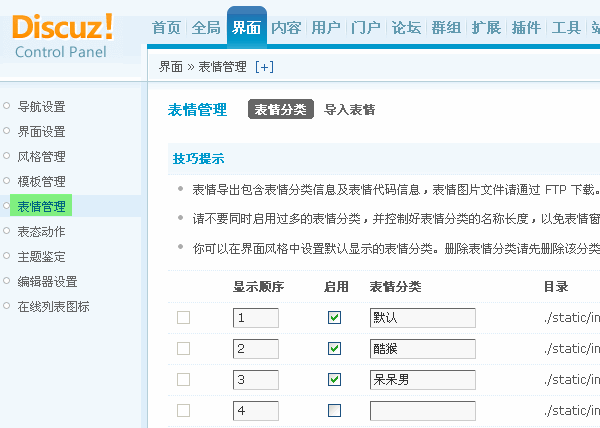This screenshot has width=600, height=428.
Task: Select the 表情分类 tab
Action: (281, 110)
